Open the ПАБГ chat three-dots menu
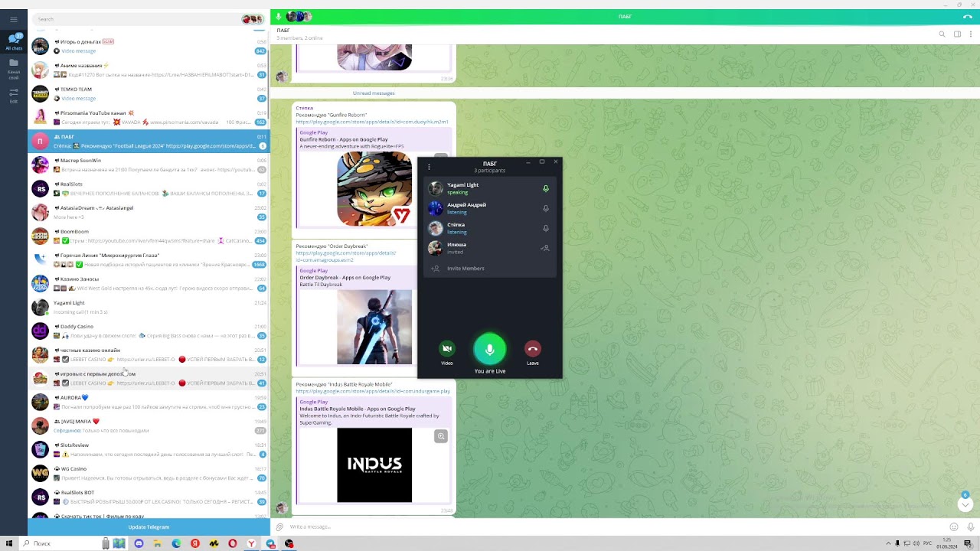980x551 pixels. click(x=972, y=34)
